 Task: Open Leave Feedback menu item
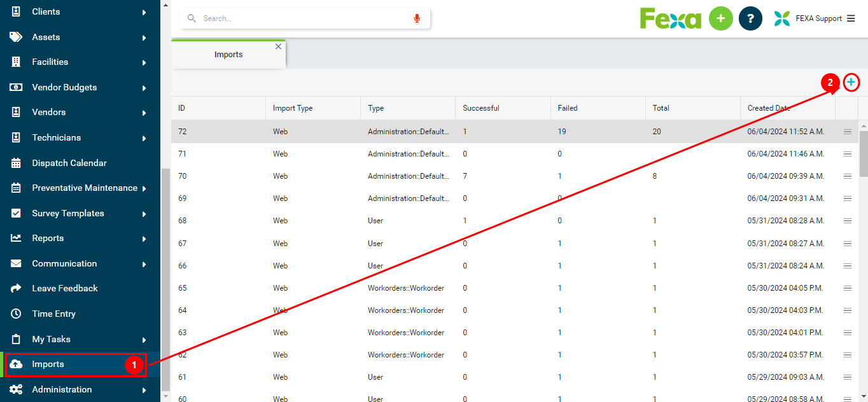pos(65,288)
